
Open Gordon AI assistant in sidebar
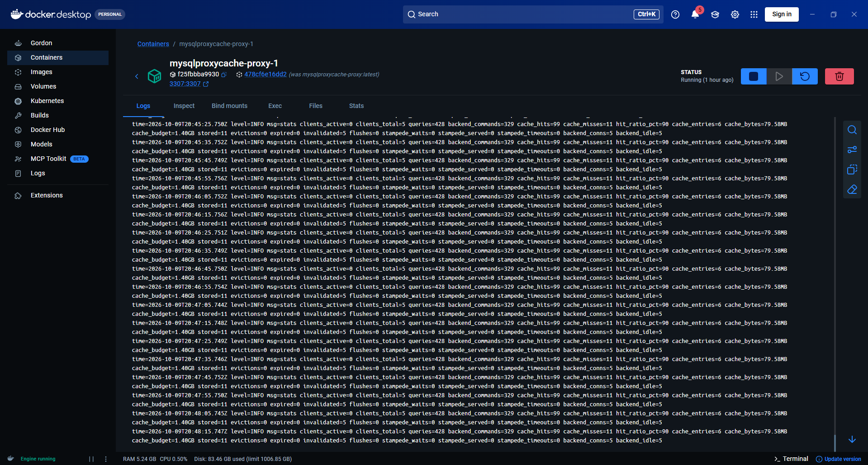pos(58,43)
